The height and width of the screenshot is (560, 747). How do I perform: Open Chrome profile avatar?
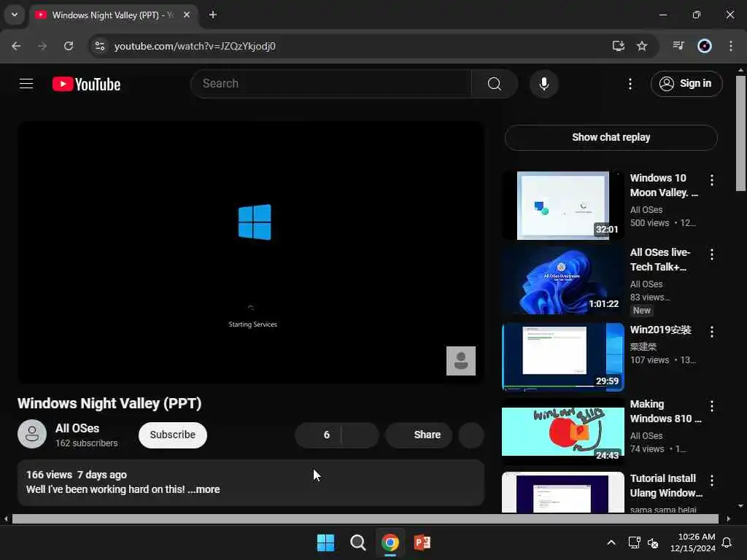tap(705, 46)
